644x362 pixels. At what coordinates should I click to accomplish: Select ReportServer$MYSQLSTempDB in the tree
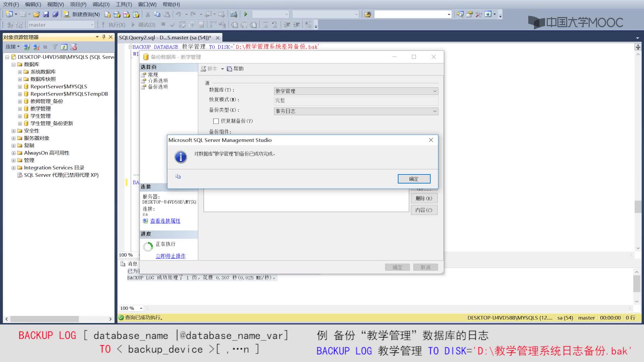(x=69, y=94)
